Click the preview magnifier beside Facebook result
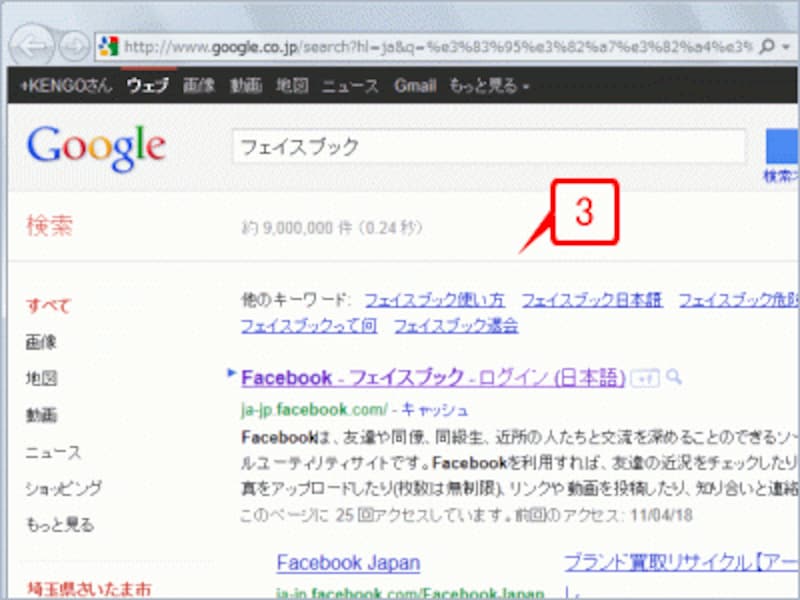 pos(673,378)
